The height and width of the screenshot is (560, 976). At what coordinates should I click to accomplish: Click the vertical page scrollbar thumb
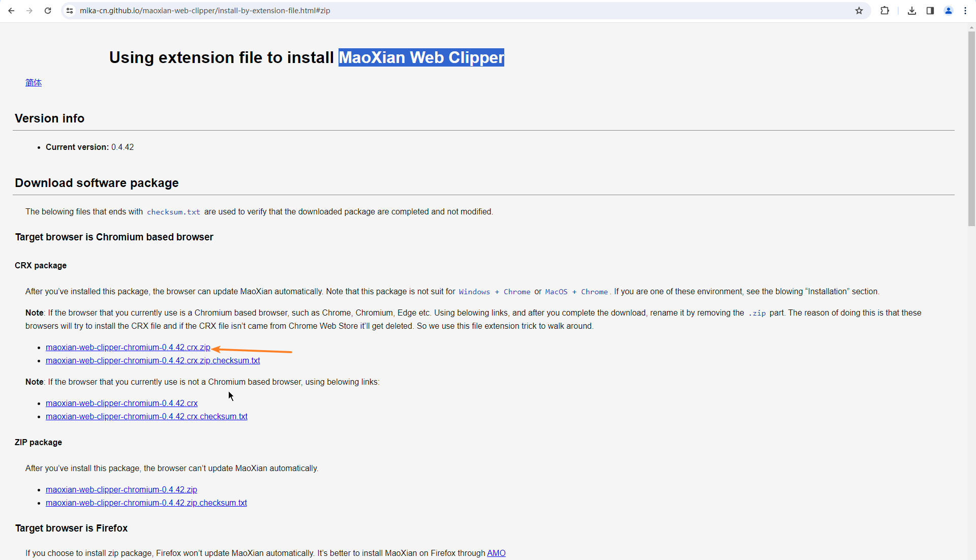click(x=971, y=127)
